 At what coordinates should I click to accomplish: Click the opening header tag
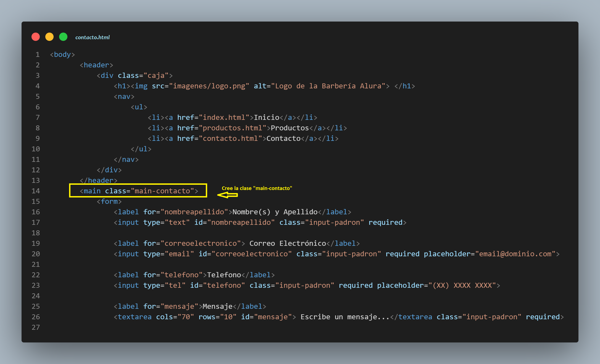96,65
